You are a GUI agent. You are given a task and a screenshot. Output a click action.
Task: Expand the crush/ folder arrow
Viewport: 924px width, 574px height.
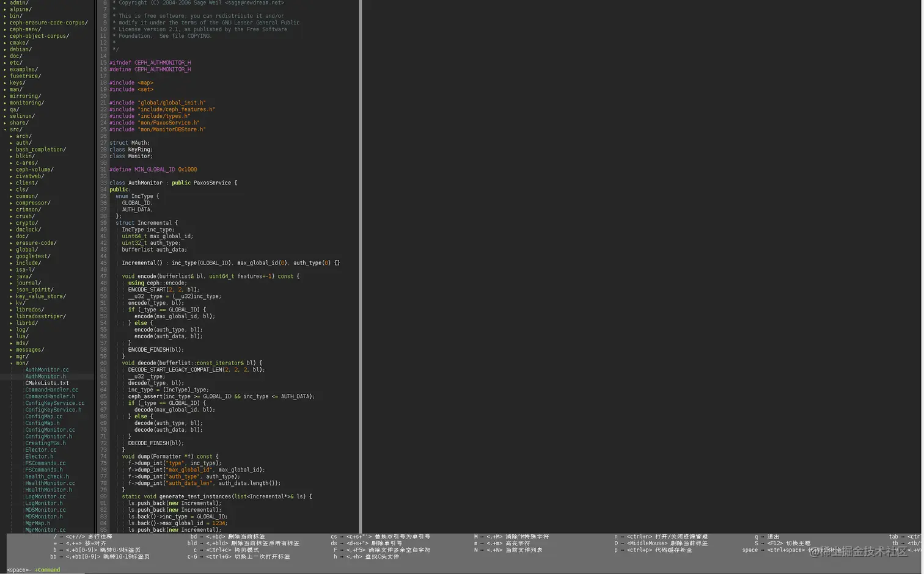11,216
